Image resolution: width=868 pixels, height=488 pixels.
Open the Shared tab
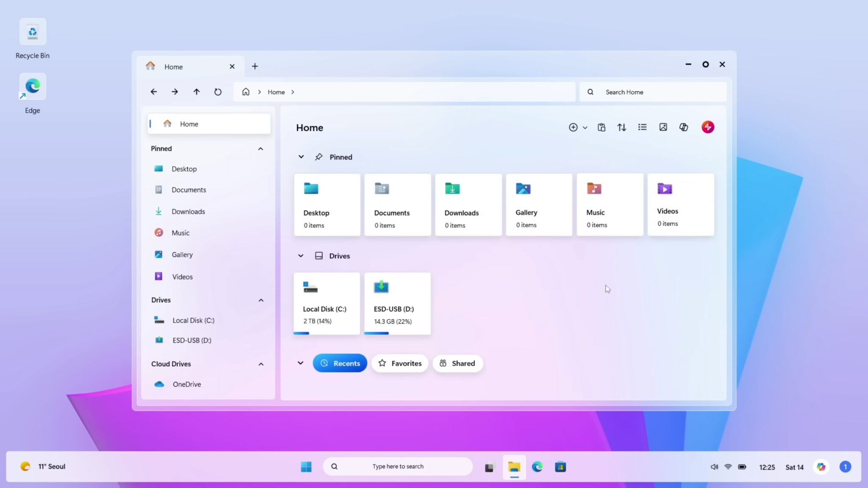point(457,363)
